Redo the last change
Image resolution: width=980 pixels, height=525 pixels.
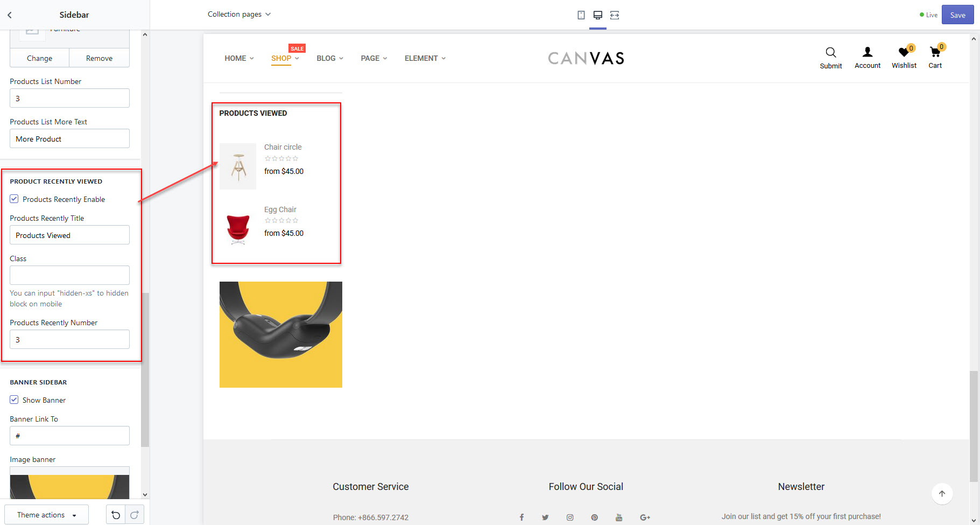click(x=135, y=515)
